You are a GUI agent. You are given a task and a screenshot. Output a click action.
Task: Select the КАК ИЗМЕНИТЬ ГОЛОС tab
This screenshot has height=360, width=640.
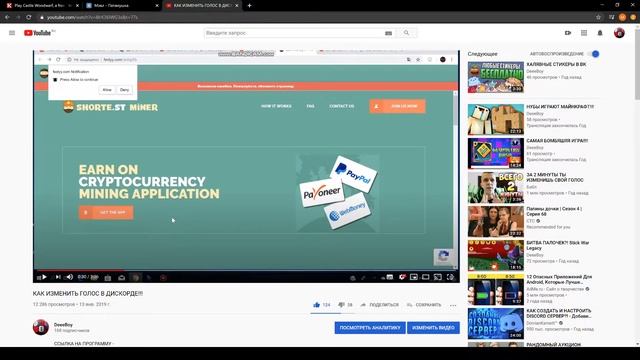pyautogui.click(x=200, y=5)
